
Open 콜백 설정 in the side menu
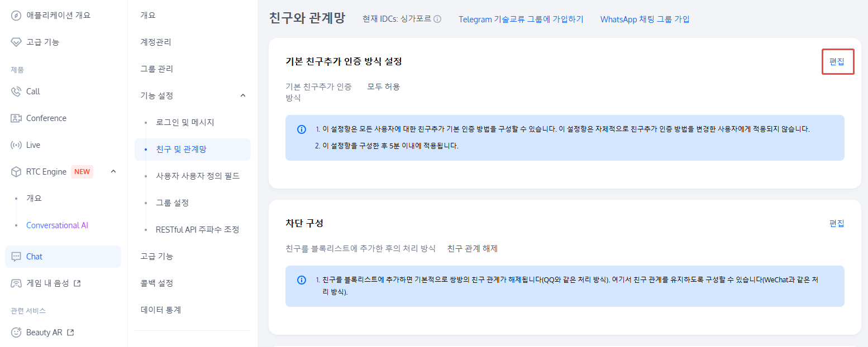point(156,283)
